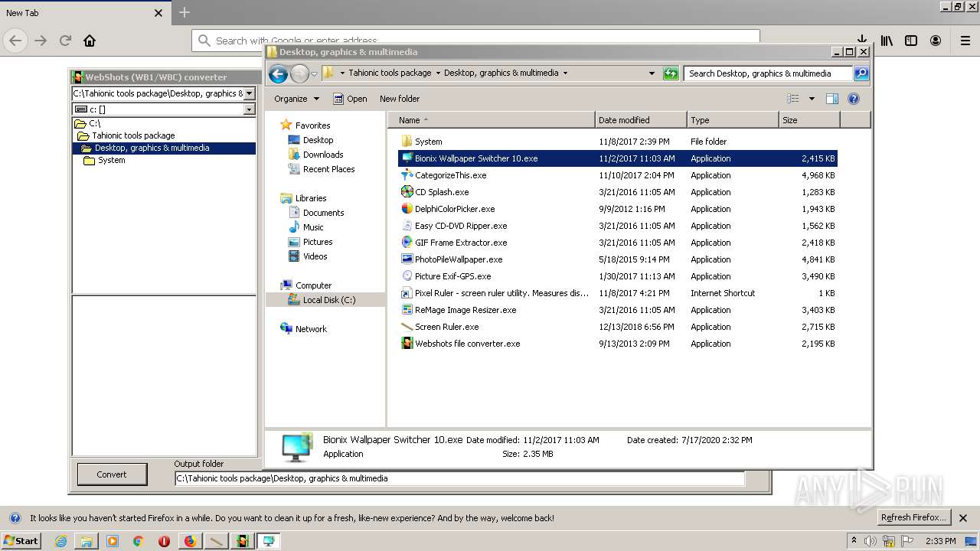Select DelphiColorPicker.exe file icon

407,209
